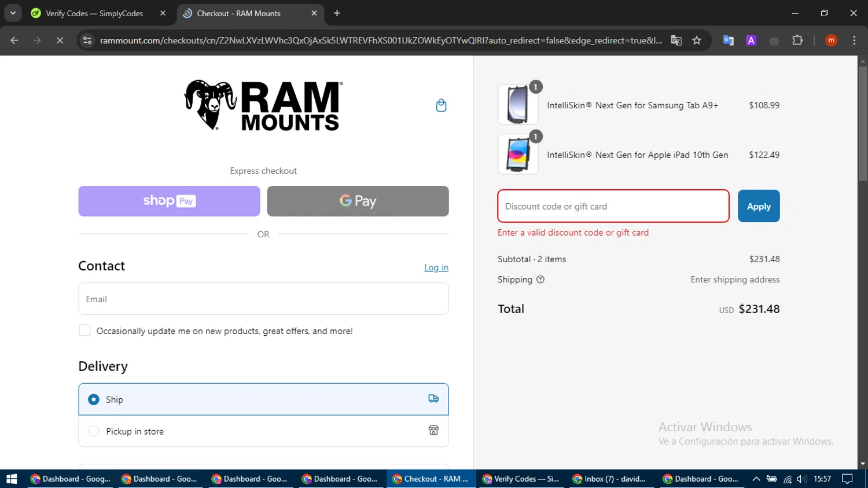Click the RAM Mounts logo

pos(263,105)
